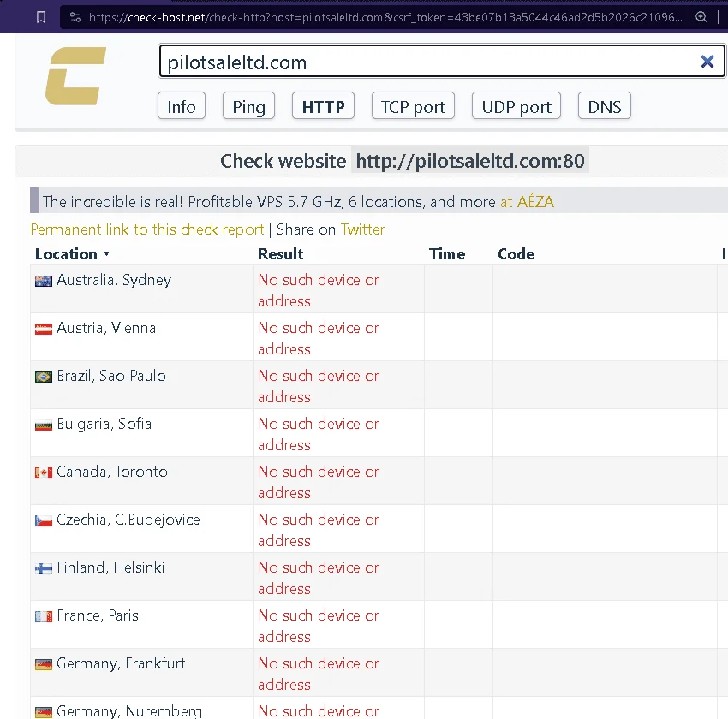Viewport: 728px width, 719px height.
Task: Click the zoom magnifier icon in address bar
Action: click(701, 17)
